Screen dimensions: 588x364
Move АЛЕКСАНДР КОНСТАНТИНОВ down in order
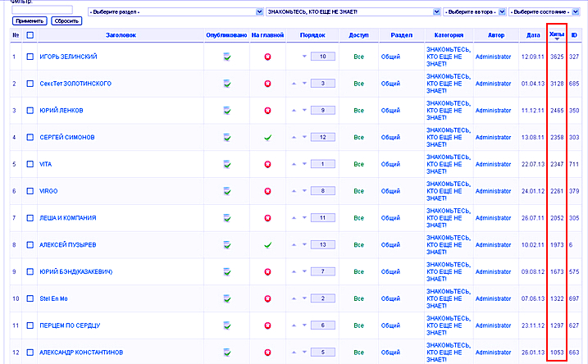point(304,352)
